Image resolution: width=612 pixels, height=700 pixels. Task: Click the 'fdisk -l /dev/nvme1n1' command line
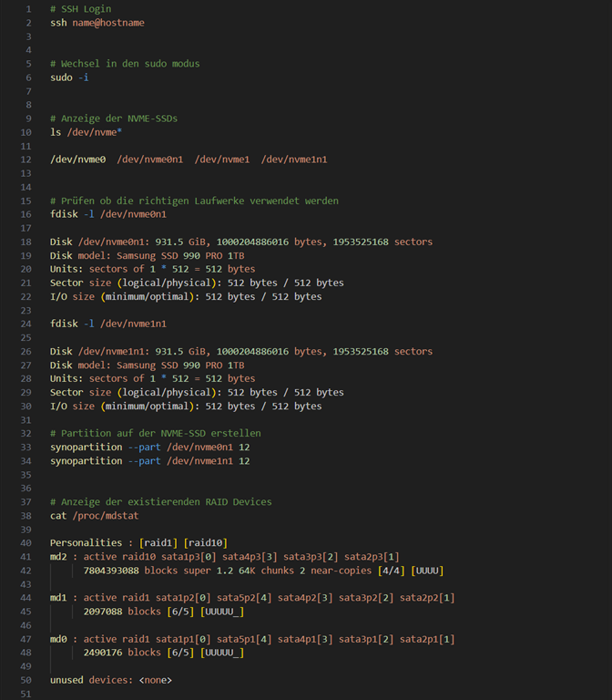108,324
